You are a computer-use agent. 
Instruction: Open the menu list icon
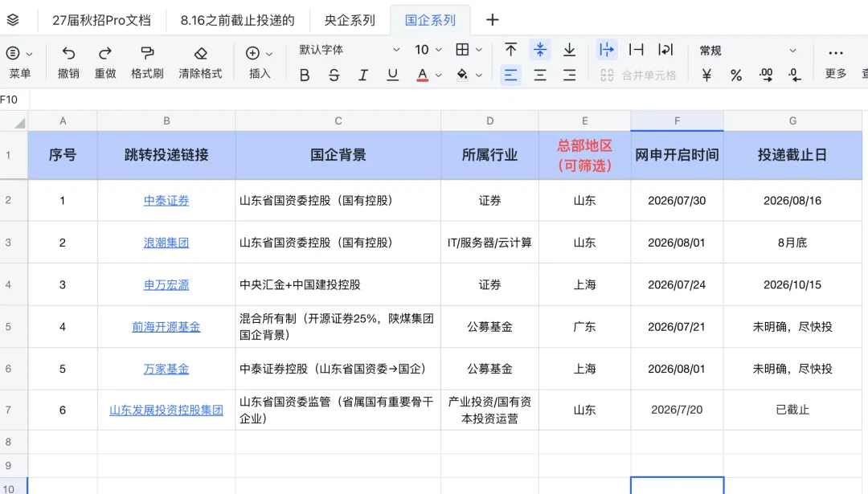point(13,53)
